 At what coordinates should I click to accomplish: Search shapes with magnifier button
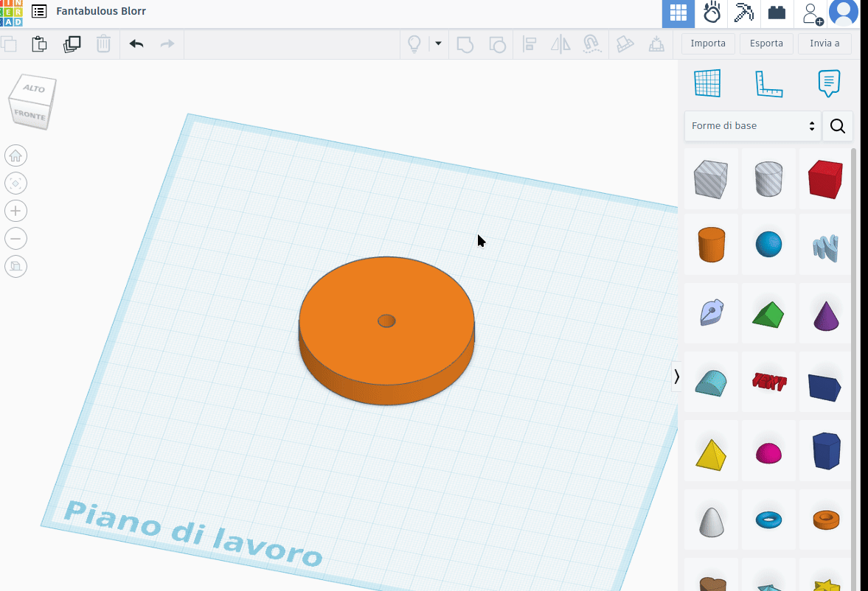[x=838, y=126]
